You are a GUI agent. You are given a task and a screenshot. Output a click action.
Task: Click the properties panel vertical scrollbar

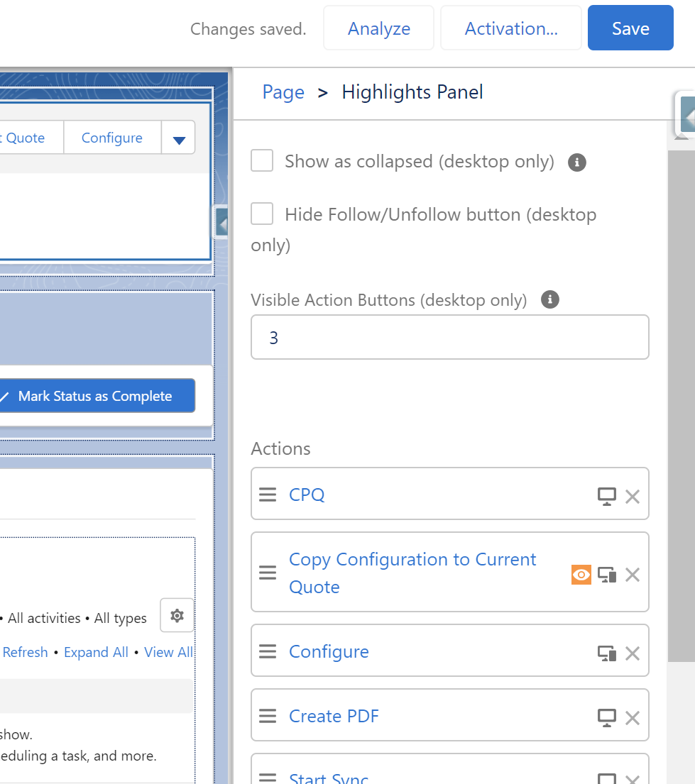pos(681,406)
